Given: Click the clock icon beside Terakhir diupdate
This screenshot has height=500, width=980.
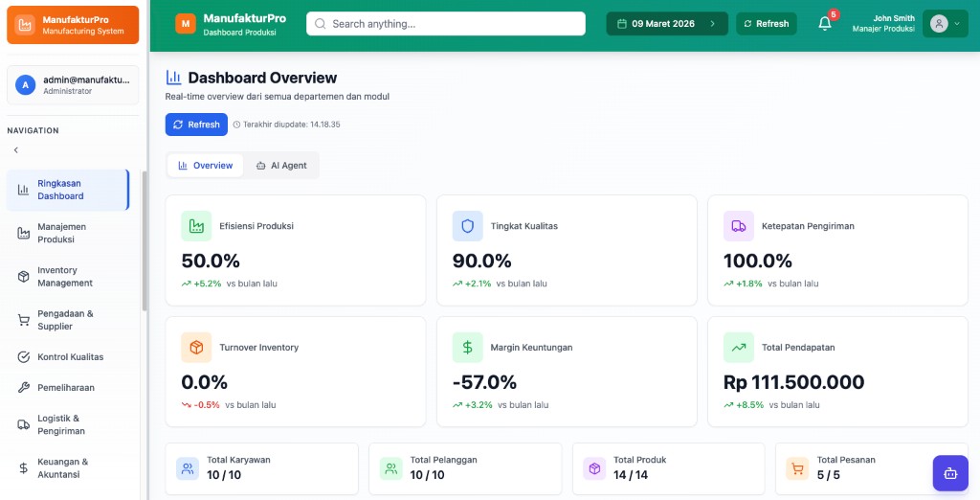Looking at the screenshot, I should click(x=237, y=125).
